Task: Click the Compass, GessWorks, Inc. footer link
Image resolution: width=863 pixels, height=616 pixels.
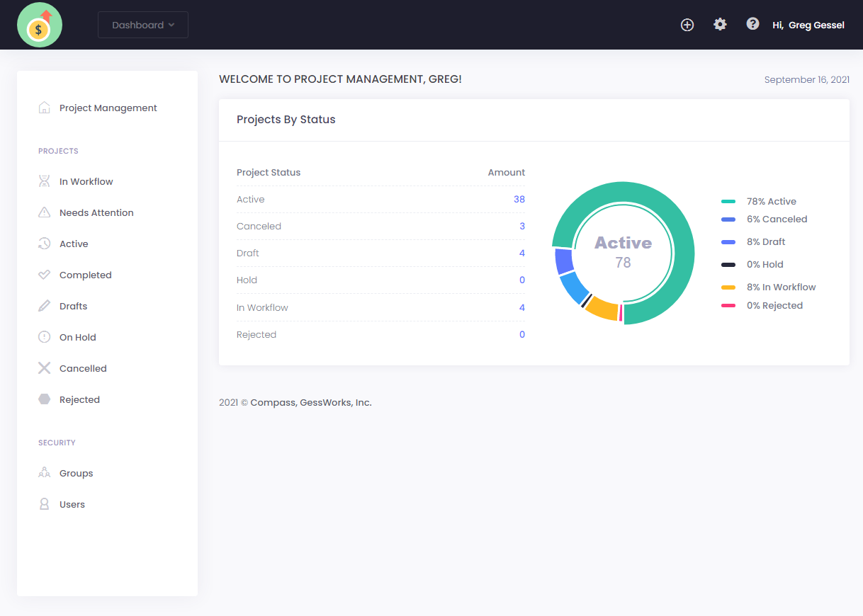Action: [311, 402]
